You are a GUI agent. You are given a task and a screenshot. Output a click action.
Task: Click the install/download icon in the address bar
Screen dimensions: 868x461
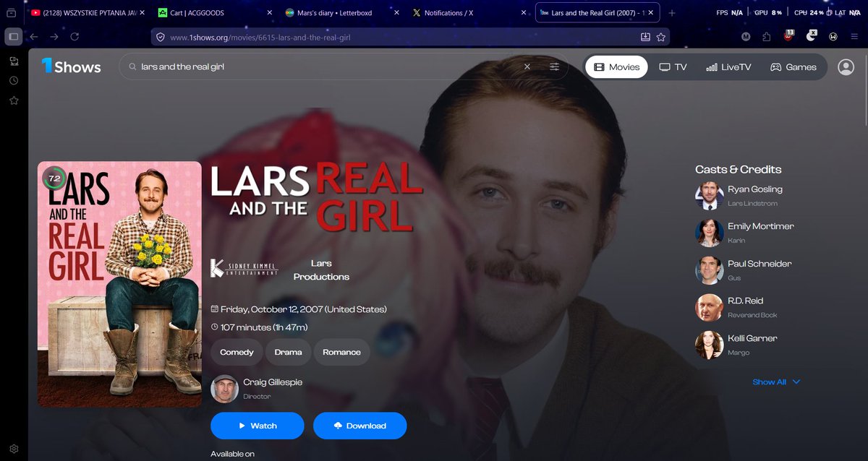click(x=645, y=37)
